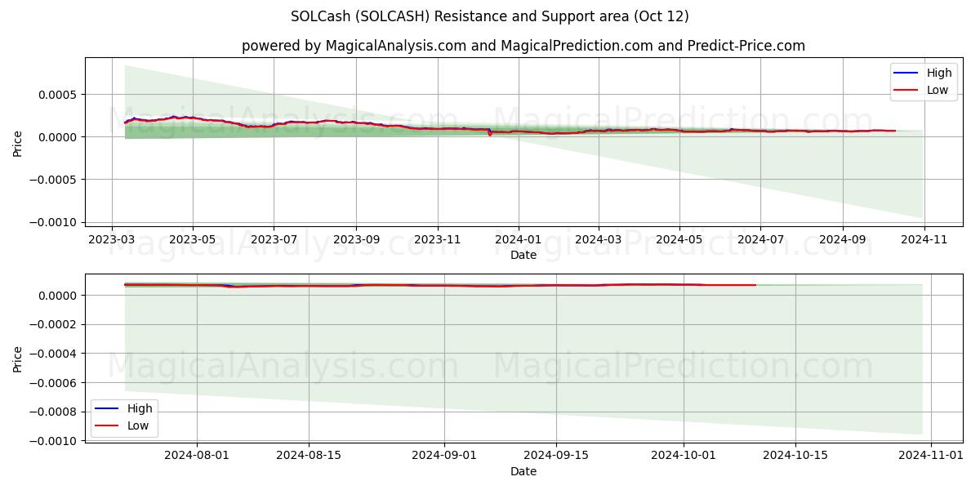
Task: Click the '2023-03' x-axis label in the top chart
Action: pos(112,240)
